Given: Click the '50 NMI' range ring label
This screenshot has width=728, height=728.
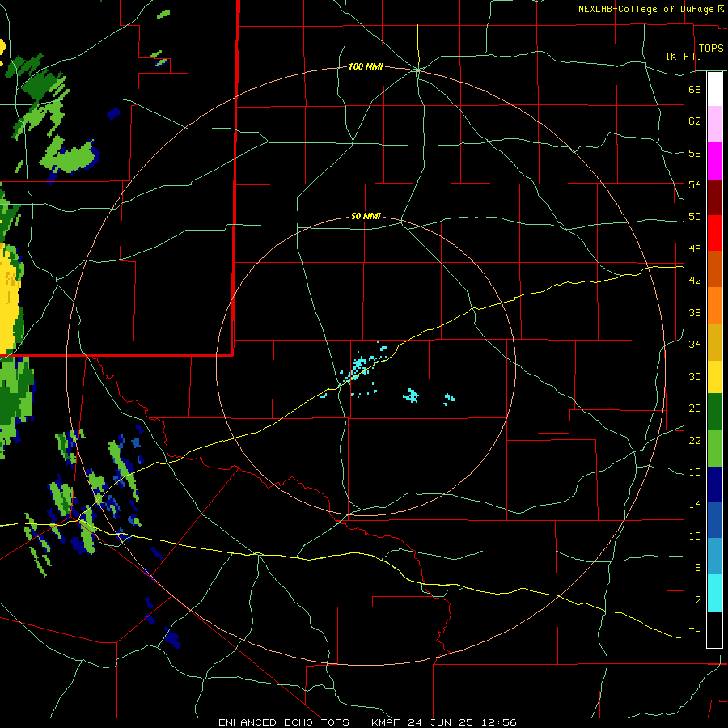Looking at the screenshot, I should [366, 216].
